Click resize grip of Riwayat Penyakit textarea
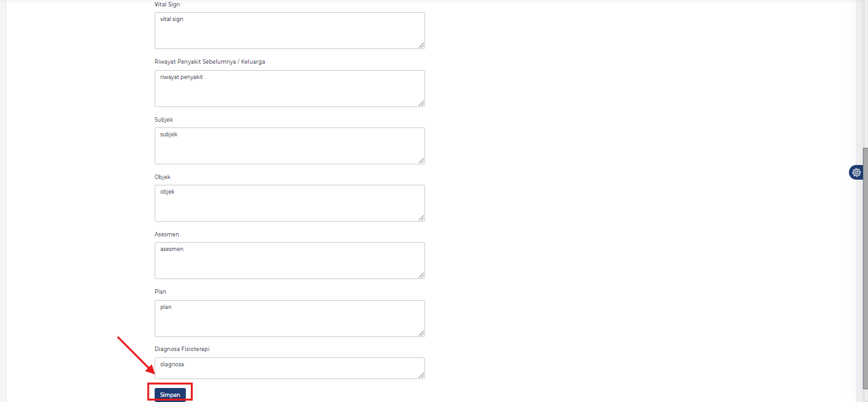Screen dimensions: 868x402 tap(421, 103)
